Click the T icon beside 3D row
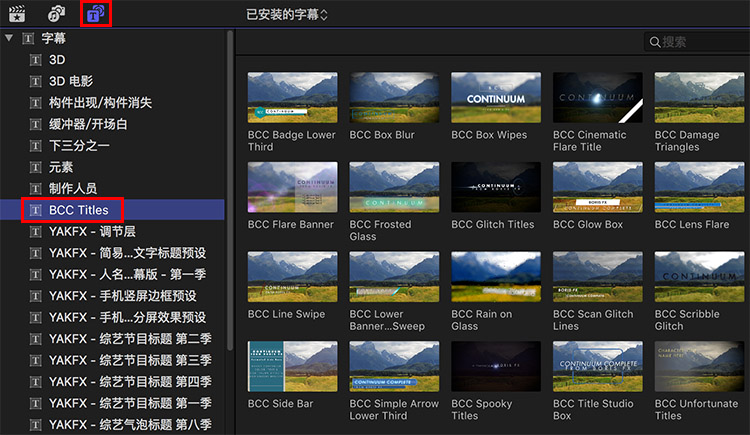Screen dimensions: 750x435 (35, 60)
